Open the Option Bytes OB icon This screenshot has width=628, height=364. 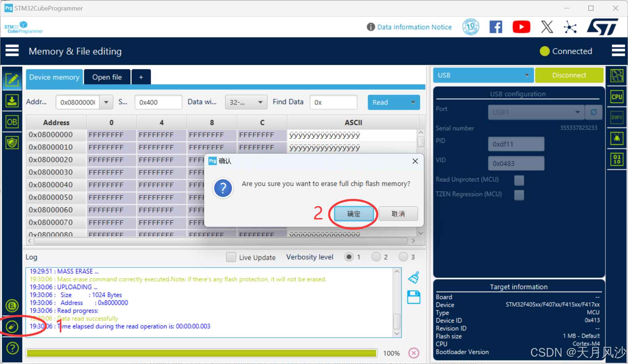pyautogui.click(x=12, y=122)
